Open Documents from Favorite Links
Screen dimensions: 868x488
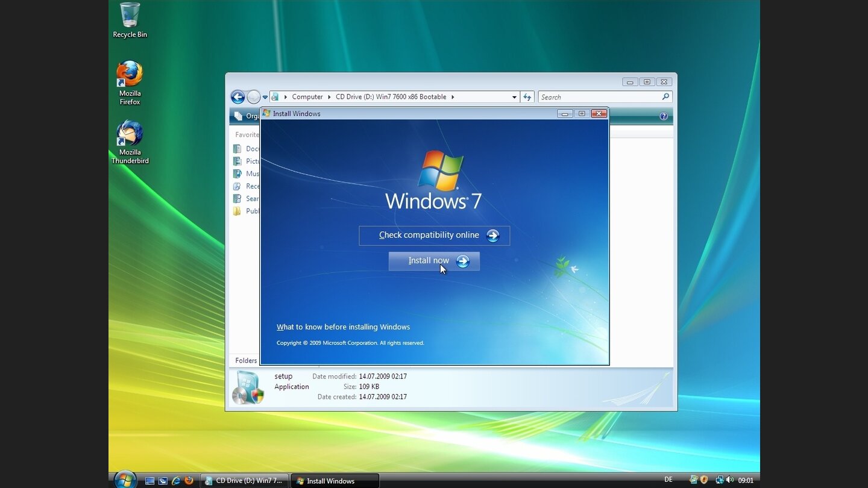tap(246, 149)
